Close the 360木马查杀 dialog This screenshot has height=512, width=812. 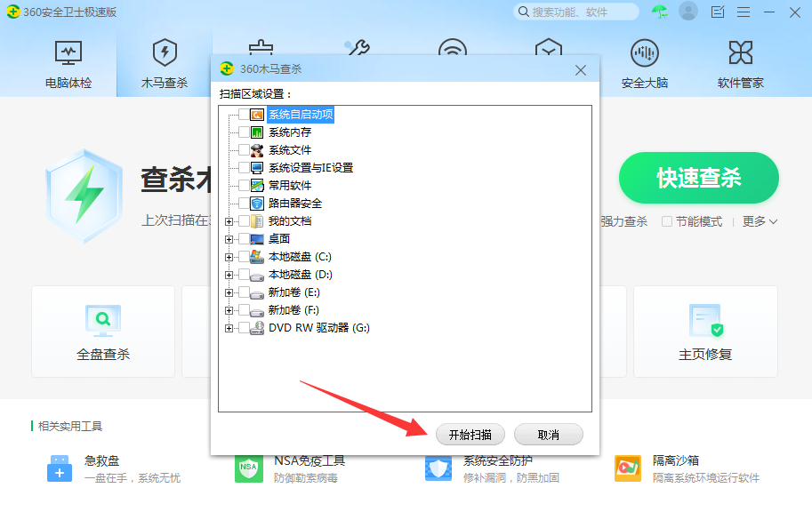[581, 70]
